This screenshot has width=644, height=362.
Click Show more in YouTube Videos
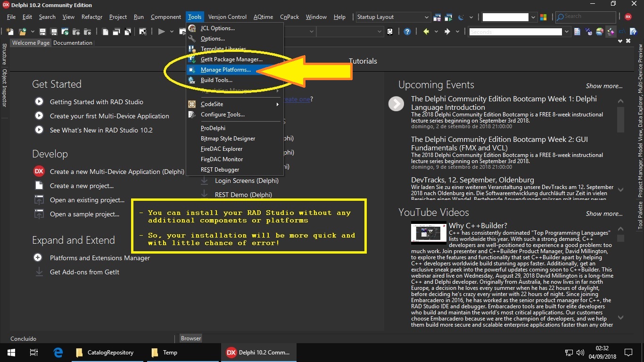[604, 214]
